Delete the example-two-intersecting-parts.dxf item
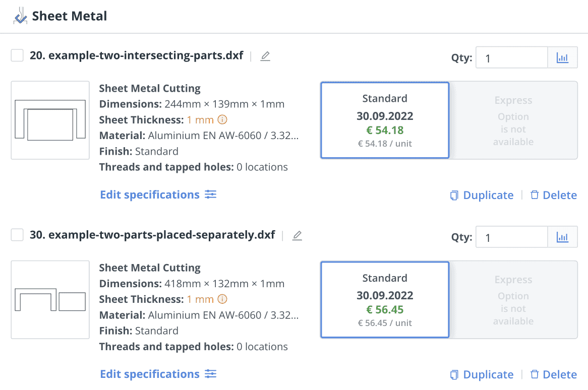Viewport: 588px width, 390px height. (553, 195)
